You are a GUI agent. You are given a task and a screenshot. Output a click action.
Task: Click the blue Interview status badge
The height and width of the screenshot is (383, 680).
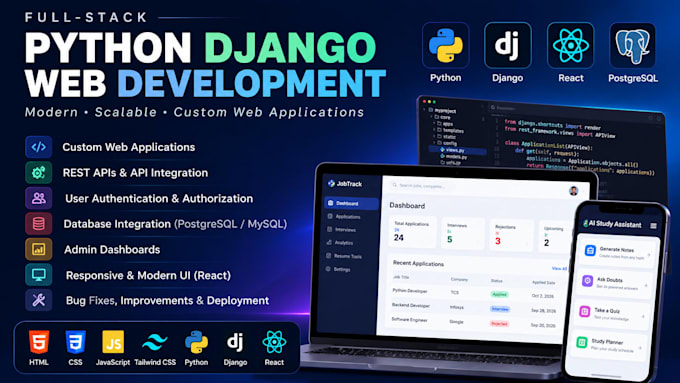pos(500,309)
